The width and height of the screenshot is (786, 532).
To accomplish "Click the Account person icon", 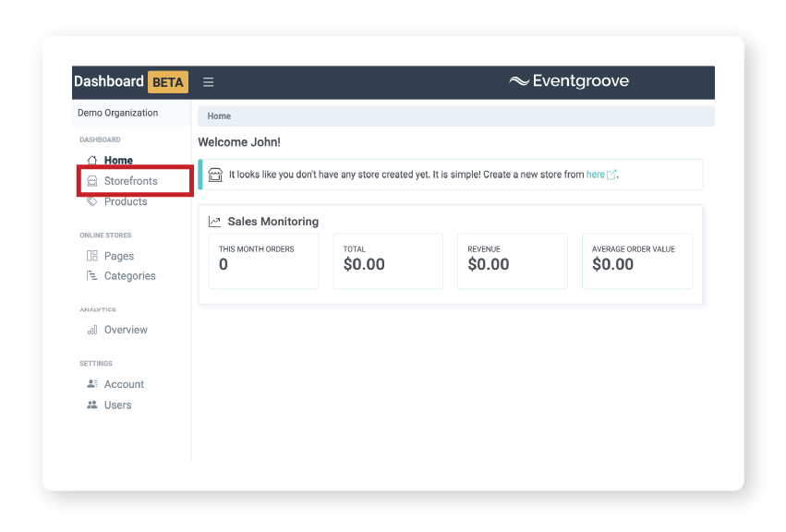I will click(92, 384).
